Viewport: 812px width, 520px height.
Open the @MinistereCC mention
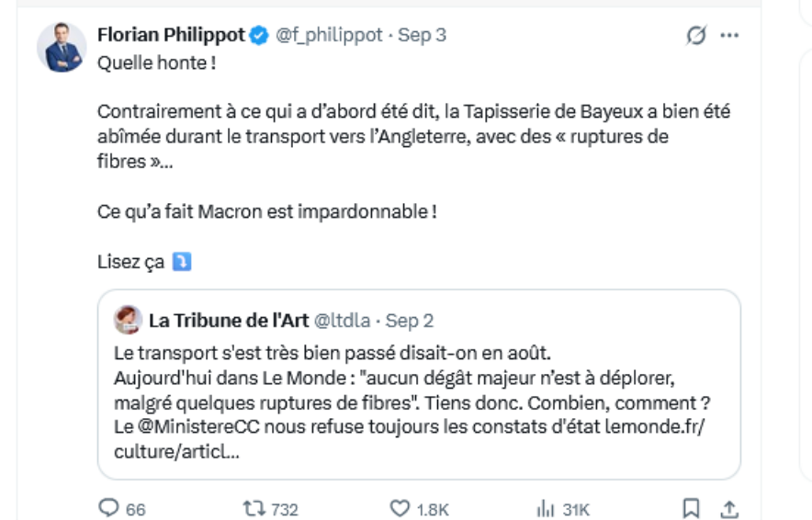(x=198, y=427)
